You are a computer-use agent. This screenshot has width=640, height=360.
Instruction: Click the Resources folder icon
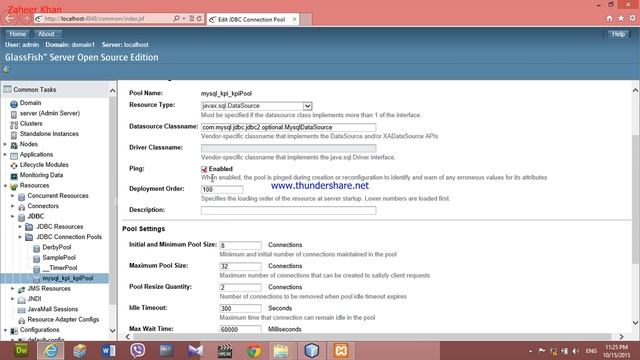14,186
